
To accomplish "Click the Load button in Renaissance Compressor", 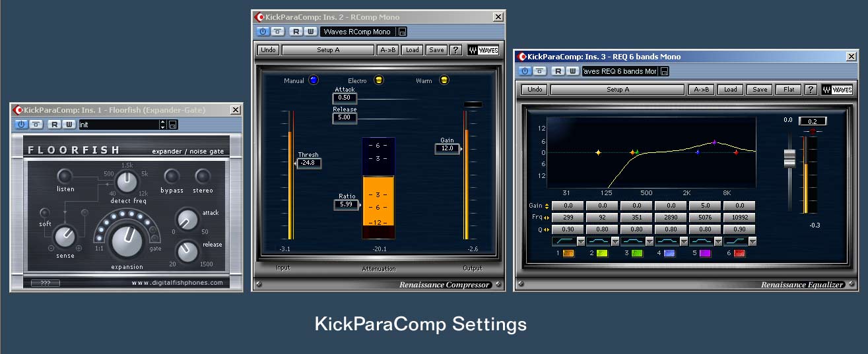I will pyautogui.click(x=412, y=50).
